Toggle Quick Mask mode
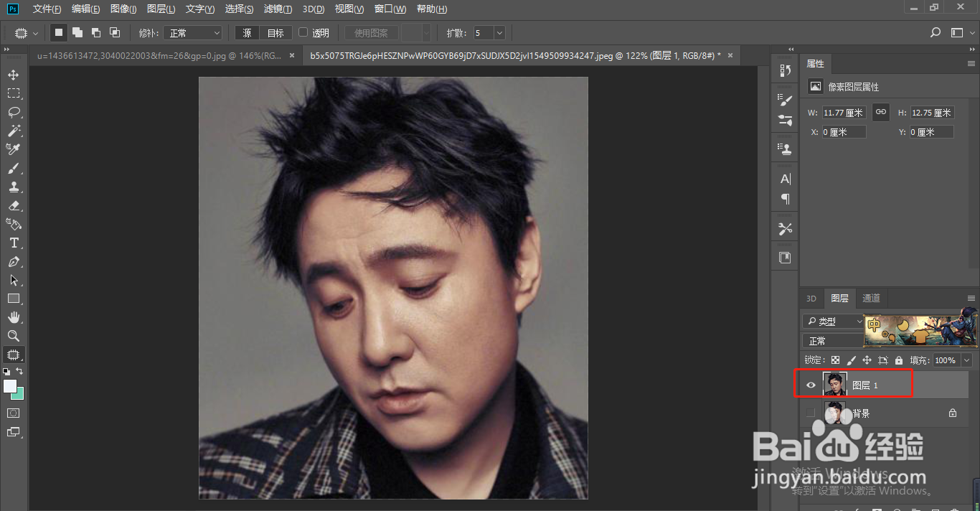The height and width of the screenshot is (511, 980). 14,413
